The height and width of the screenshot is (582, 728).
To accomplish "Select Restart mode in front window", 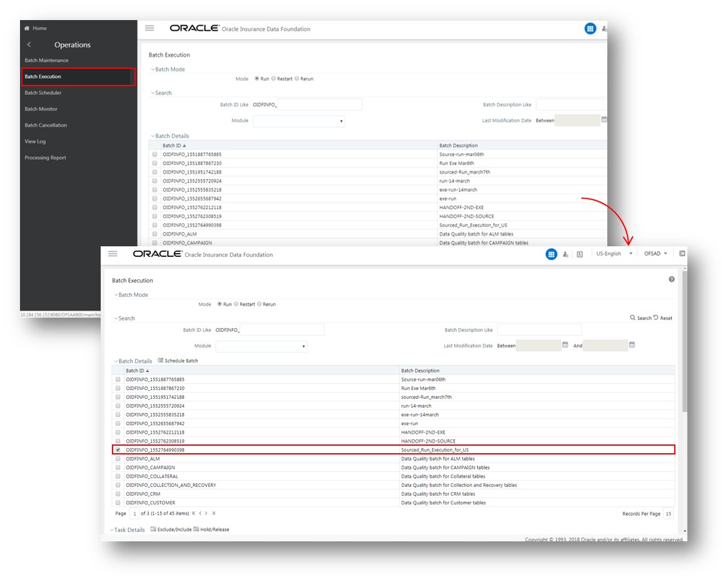I will pyautogui.click(x=236, y=304).
